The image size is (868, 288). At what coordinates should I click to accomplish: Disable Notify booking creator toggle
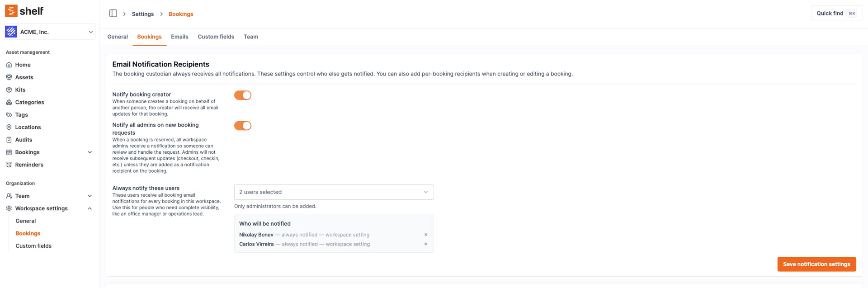coord(243,95)
